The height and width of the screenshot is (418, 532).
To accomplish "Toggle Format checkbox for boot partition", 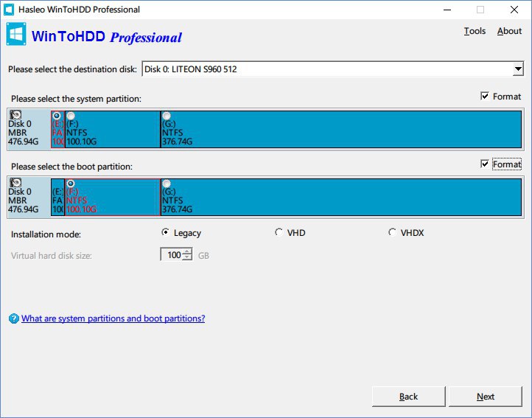I will (485, 164).
